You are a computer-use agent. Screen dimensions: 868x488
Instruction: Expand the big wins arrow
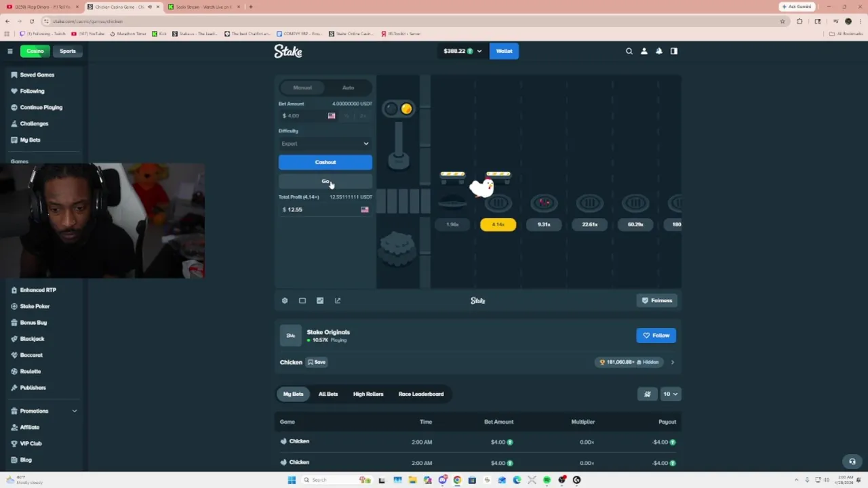(672, 362)
